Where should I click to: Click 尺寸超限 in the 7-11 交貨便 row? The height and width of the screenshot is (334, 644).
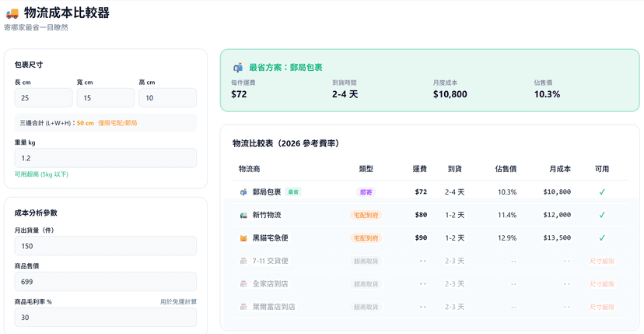602,261
